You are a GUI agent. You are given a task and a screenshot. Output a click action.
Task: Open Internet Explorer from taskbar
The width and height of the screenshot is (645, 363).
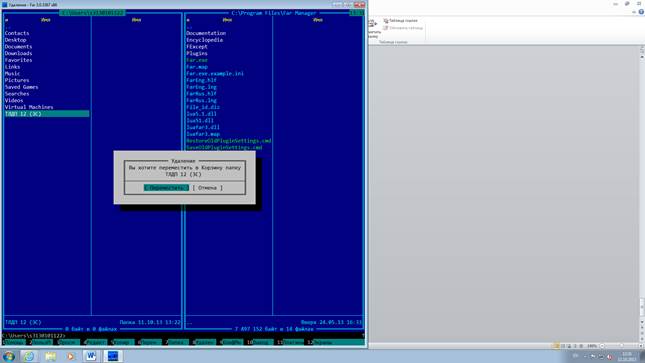coord(29,356)
